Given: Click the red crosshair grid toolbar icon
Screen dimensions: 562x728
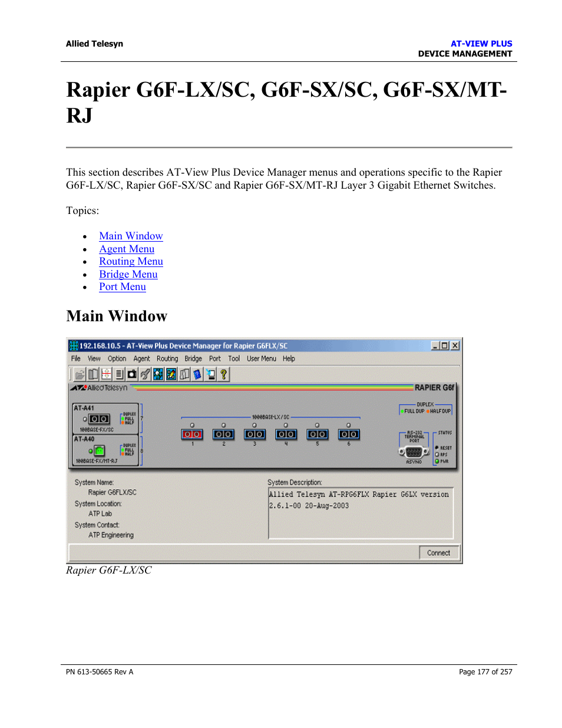Looking at the screenshot, I should point(106,374).
